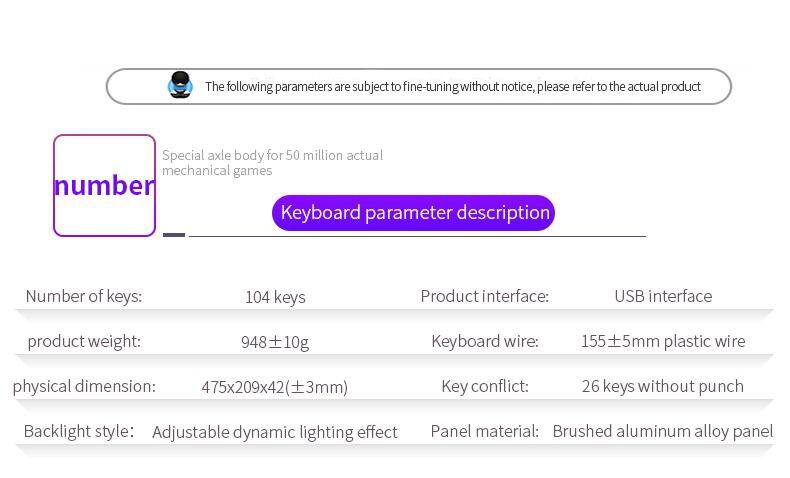
Task: Click the "Brushed aluminum alloy panel" value
Action: 663,431
